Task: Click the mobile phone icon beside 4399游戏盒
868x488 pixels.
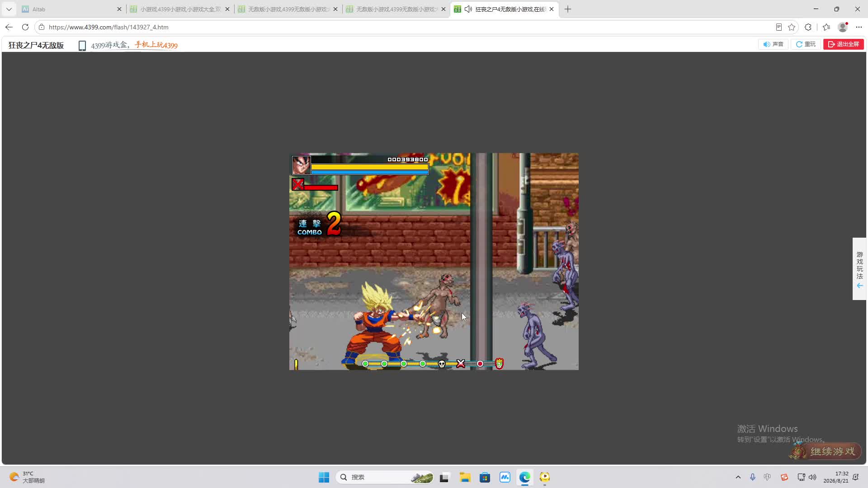Action: (x=82, y=46)
